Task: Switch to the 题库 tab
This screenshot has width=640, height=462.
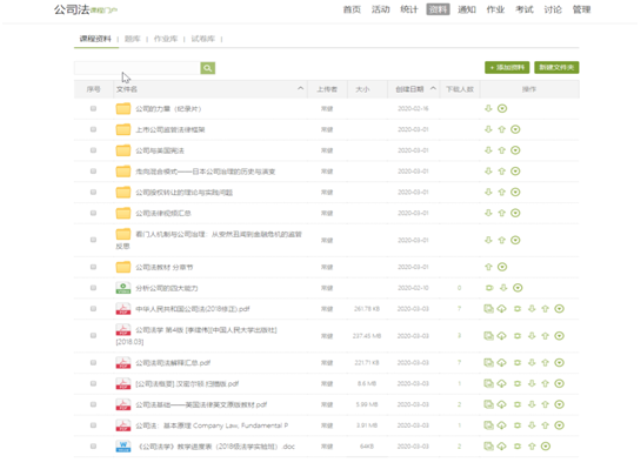Action: (x=133, y=38)
